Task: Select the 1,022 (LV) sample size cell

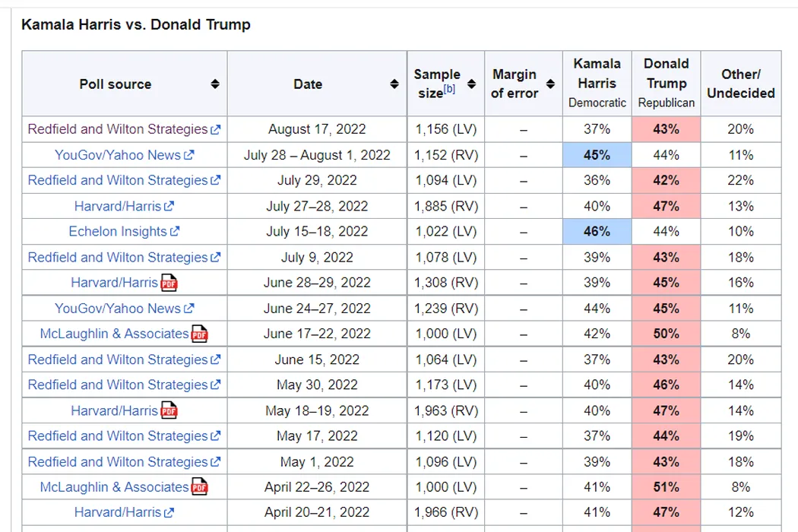Action: pos(446,232)
